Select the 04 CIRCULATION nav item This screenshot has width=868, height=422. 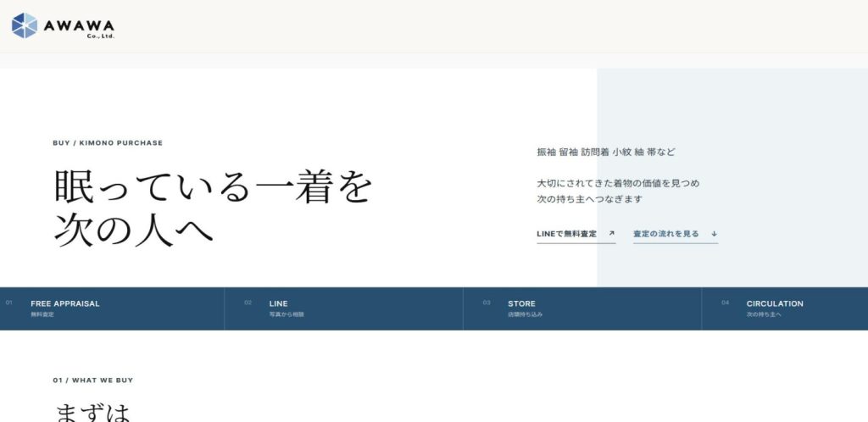click(x=785, y=308)
